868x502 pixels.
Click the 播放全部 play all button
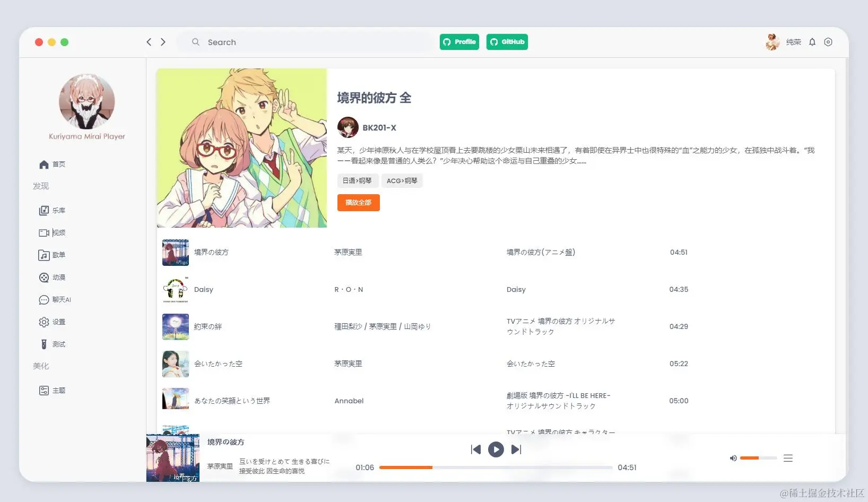(359, 203)
